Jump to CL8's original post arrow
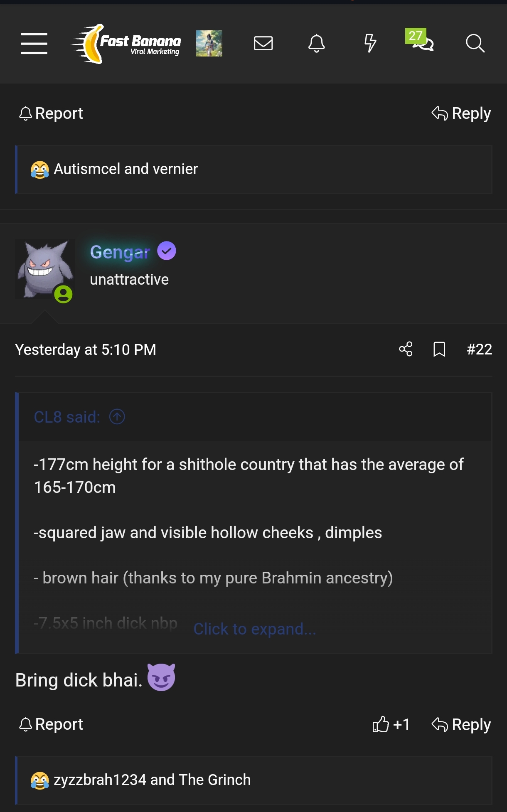 (x=117, y=417)
